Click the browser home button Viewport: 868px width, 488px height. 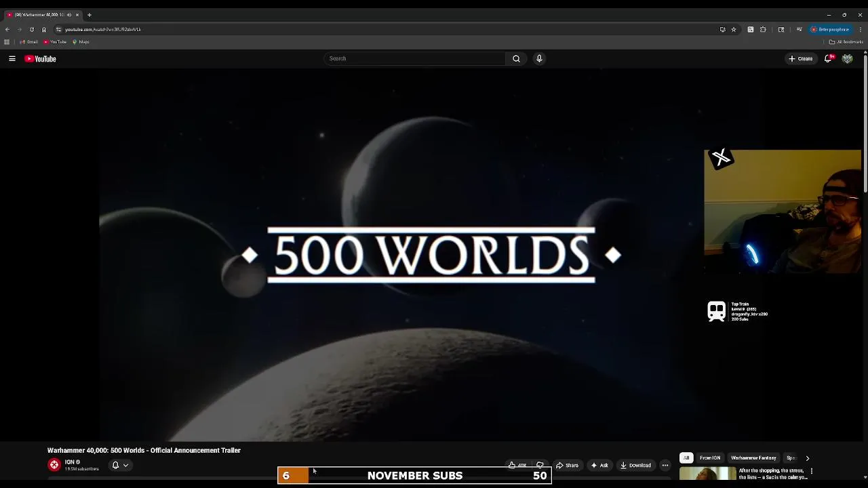[44, 30]
